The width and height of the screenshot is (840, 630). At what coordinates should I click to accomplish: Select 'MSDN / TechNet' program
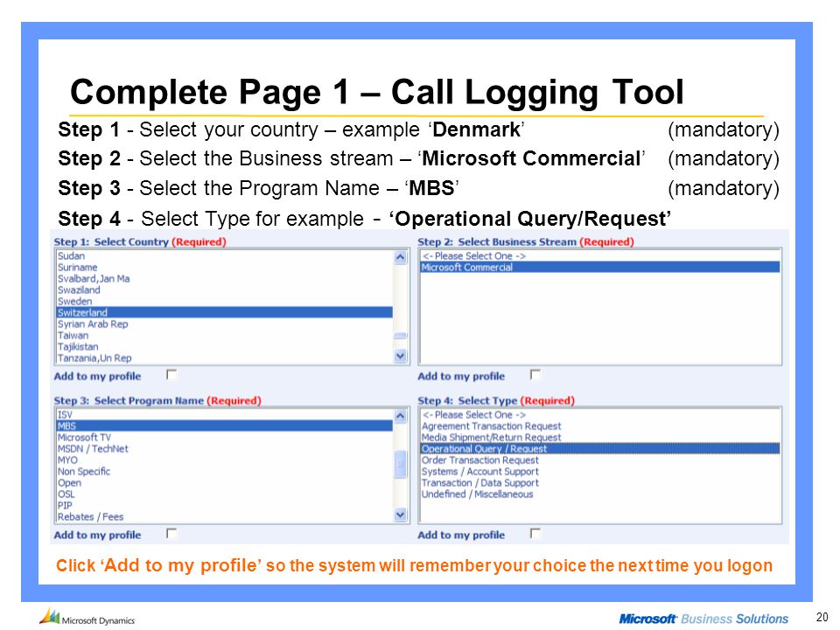tap(225, 448)
